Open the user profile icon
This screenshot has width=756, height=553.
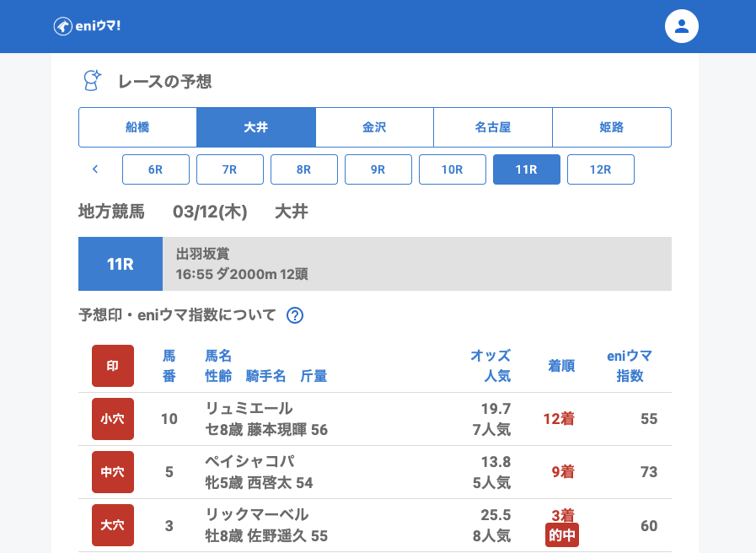click(682, 26)
